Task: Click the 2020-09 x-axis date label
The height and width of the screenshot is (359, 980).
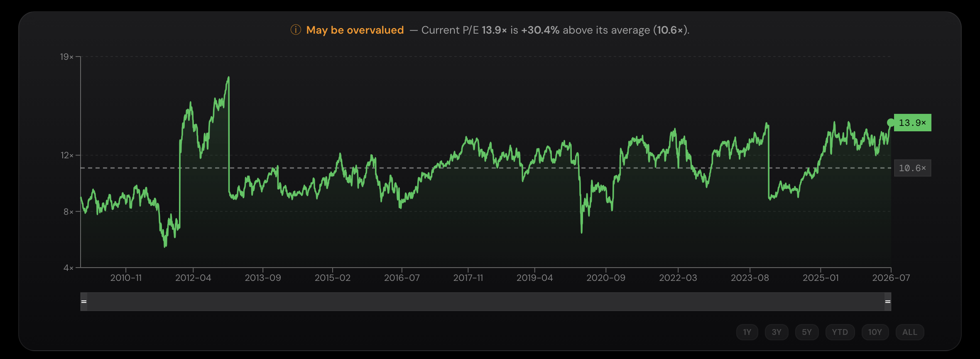Action: tap(606, 278)
